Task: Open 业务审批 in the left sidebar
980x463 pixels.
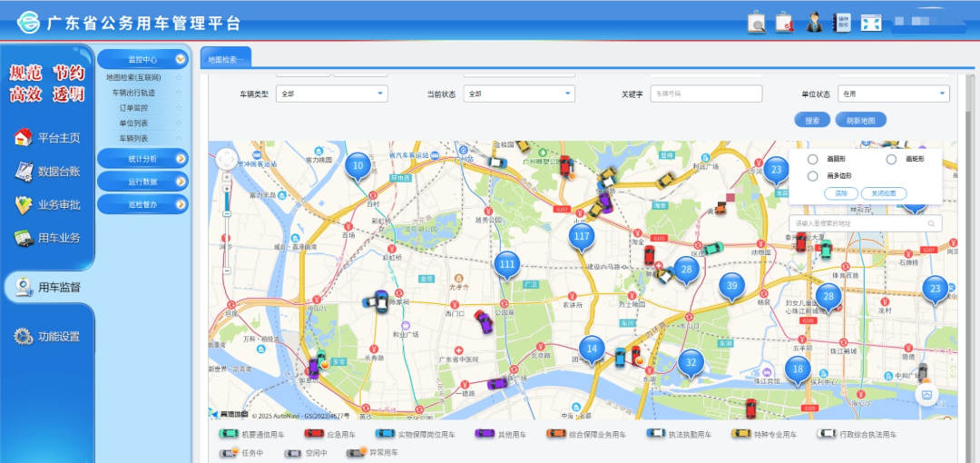Action: click(x=48, y=204)
